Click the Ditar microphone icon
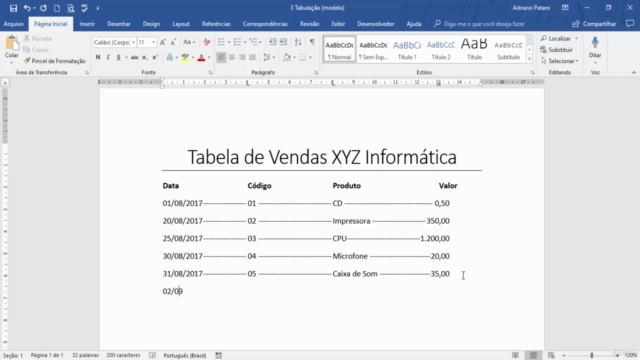The height and width of the screenshot is (360, 640). click(595, 43)
